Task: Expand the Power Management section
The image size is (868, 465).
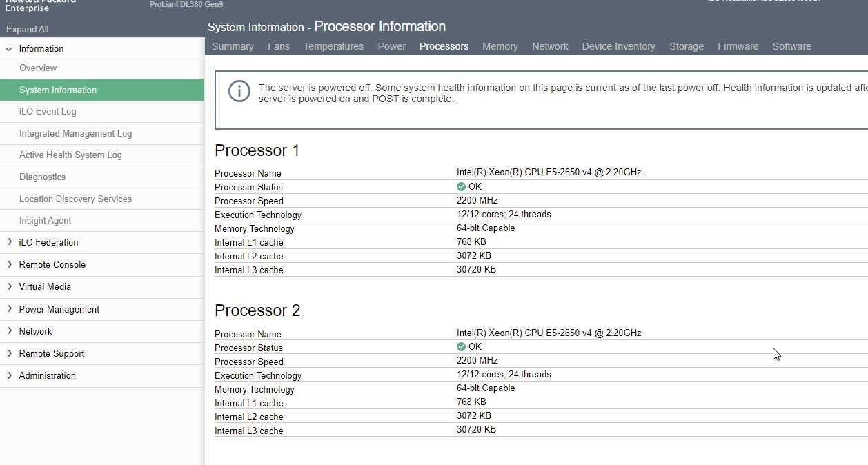Action: (9, 309)
